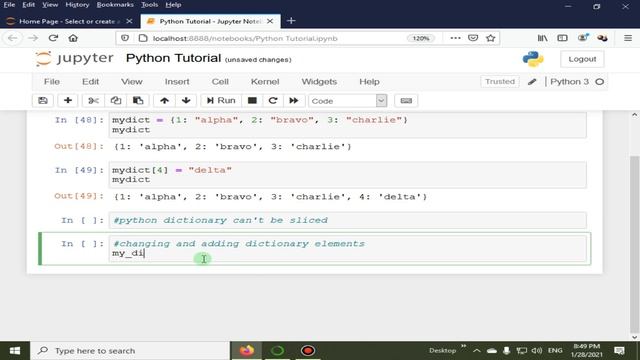Reset the 120% zoom badge
The image size is (640, 360).
click(x=421, y=38)
